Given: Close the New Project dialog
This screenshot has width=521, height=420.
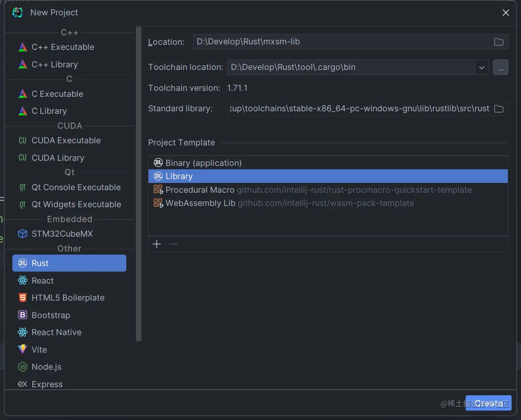Looking at the screenshot, I should [x=506, y=13].
